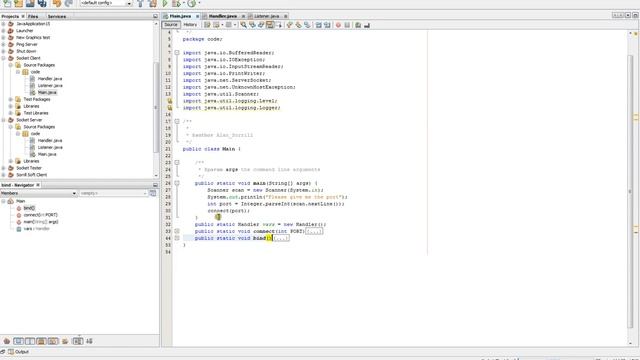640x360 pixels.
Task: Toggle Sort by Name in Navigator
Action: [78, 341]
